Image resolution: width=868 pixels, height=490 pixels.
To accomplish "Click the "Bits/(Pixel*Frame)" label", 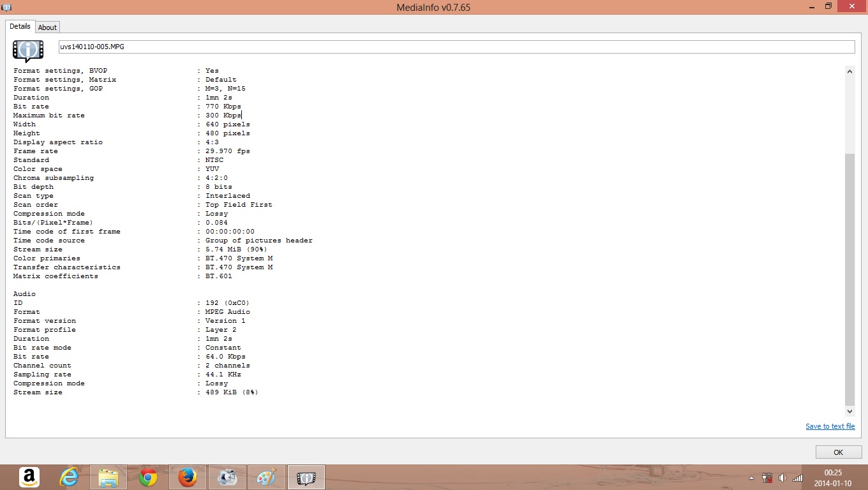I will pos(54,223).
